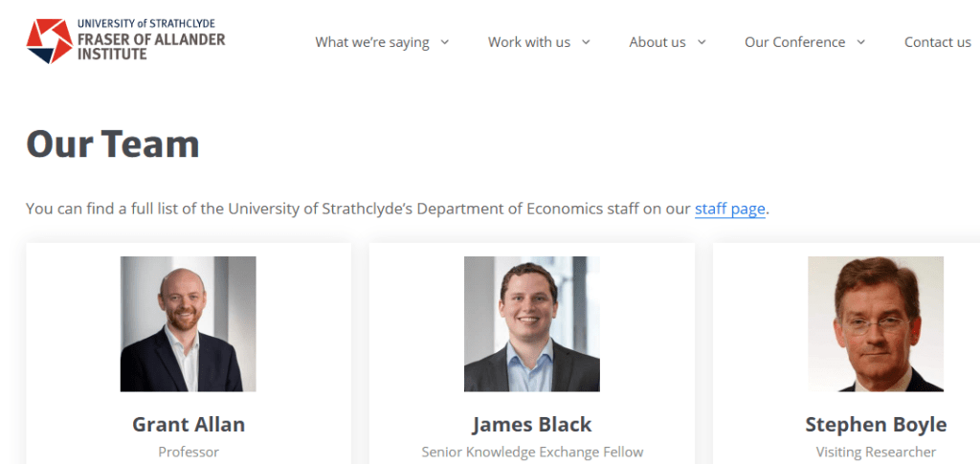Select the "About us" navigation item
Screen dimensions: 980x464
click(x=657, y=42)
